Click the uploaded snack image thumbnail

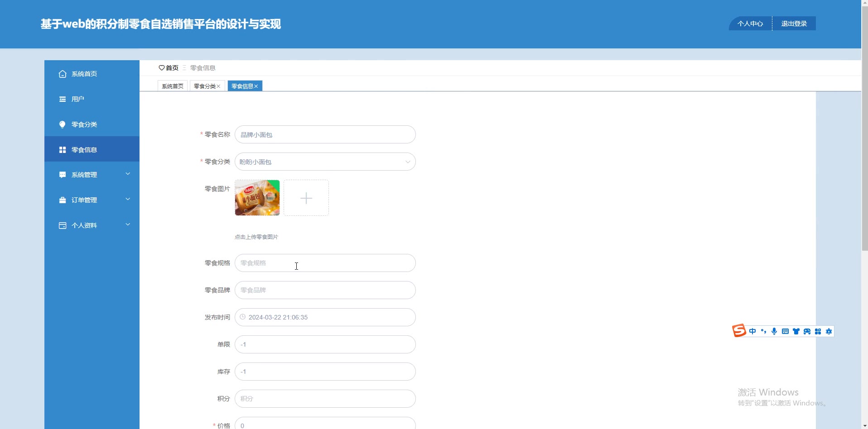(257, 198)
